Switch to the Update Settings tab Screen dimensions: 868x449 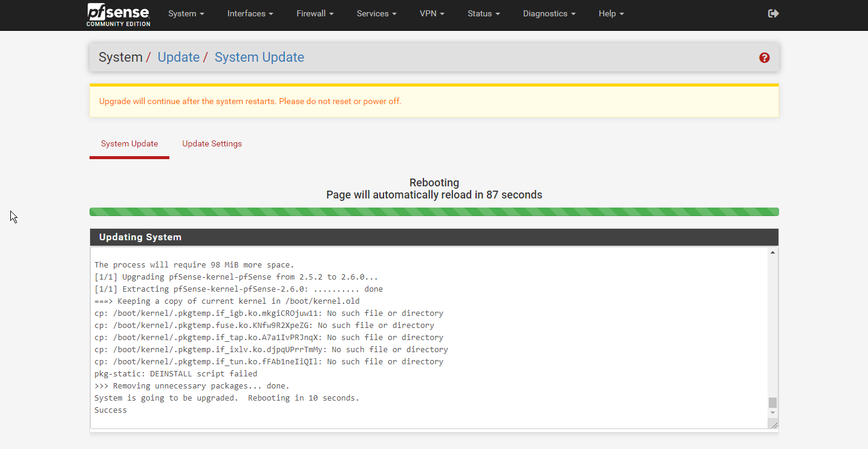(x=212, y=143)
